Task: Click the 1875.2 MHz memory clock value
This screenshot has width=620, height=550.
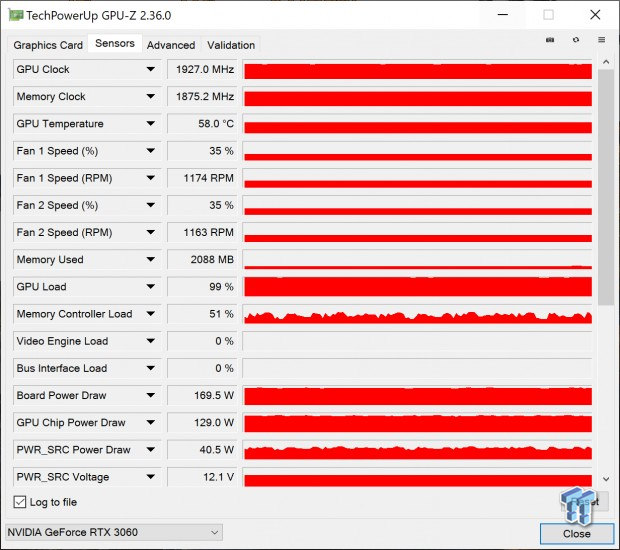Action: coord(202,96)
